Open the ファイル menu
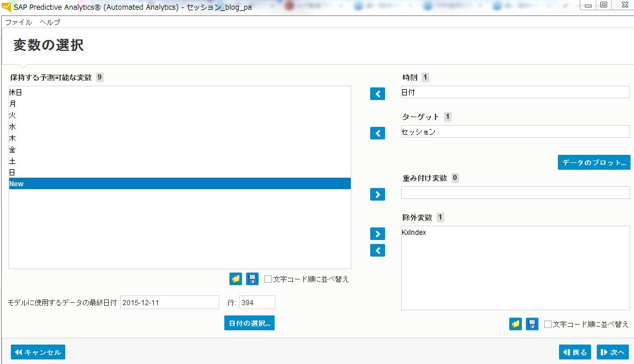The image size is (634, 364). pyautogui.click(x=19, y=22)
